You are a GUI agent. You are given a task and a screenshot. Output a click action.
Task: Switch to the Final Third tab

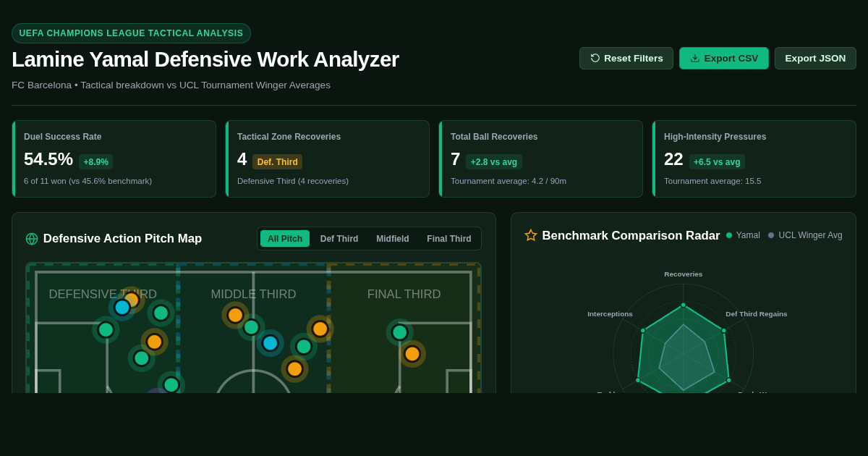(449, 239)
